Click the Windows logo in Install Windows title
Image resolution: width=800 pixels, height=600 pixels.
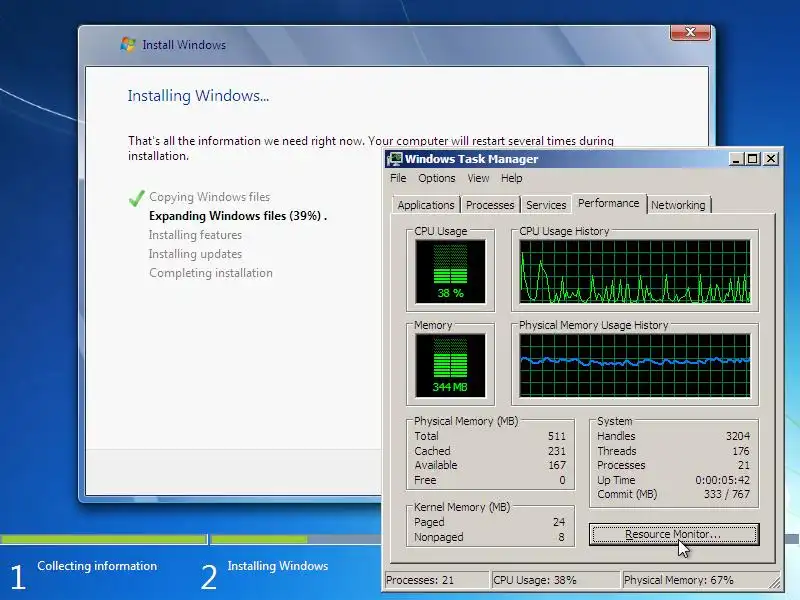point(128,44)
